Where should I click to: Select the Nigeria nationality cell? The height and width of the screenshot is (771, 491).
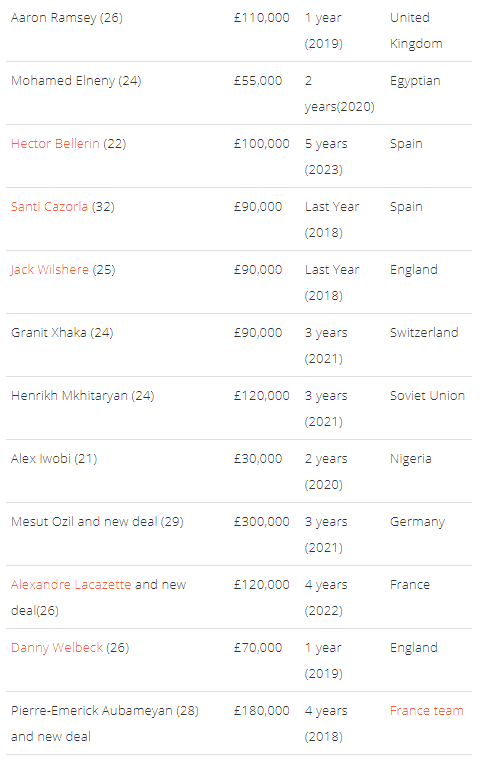pyautogui.click(x=411, y=459)
